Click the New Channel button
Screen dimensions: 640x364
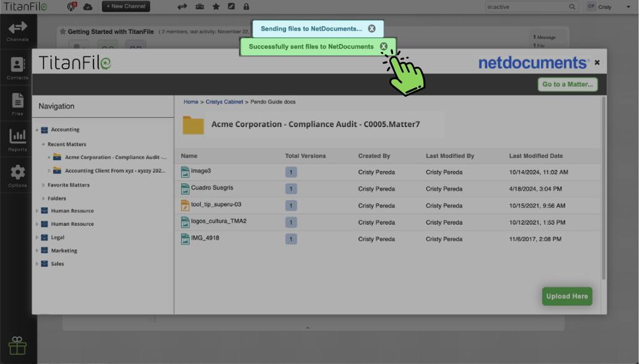pos(126,6)
